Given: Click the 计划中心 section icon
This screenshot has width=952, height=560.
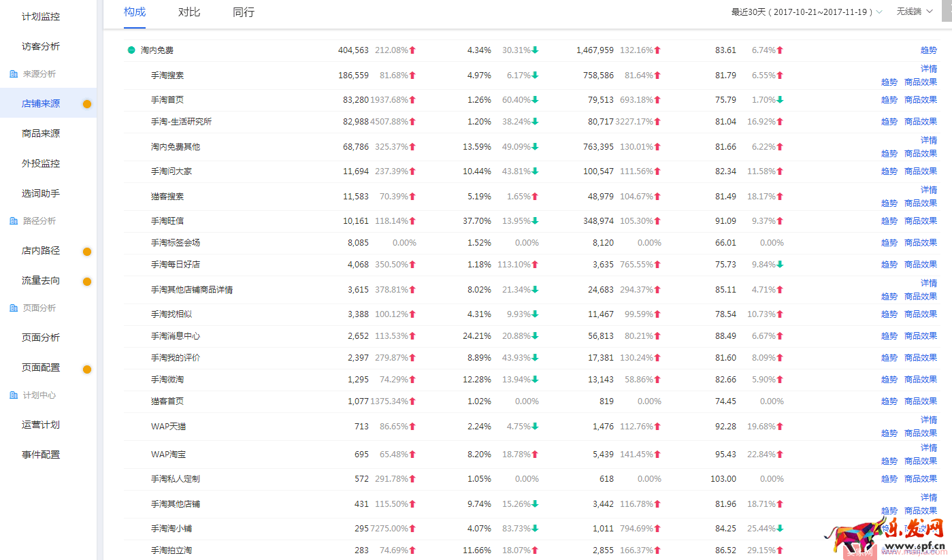Looking at the screenshot, I should [14, 395].
